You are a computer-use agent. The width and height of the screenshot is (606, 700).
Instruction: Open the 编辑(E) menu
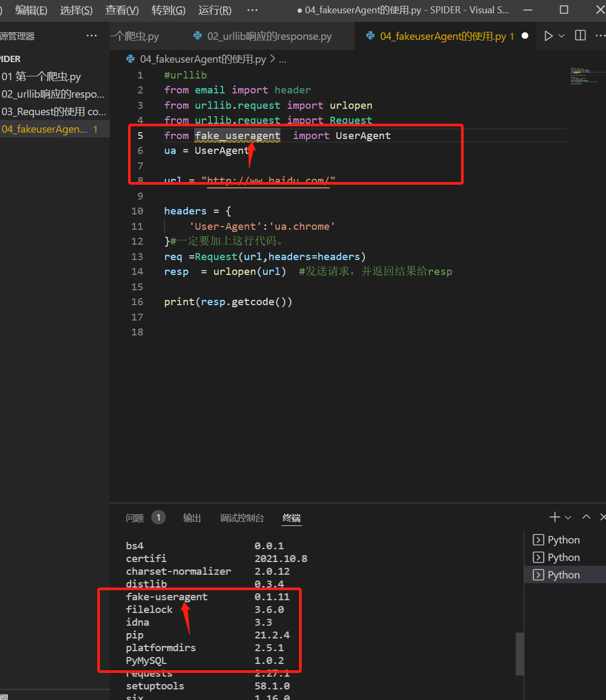pyautogui.click(x=31, y=10)
